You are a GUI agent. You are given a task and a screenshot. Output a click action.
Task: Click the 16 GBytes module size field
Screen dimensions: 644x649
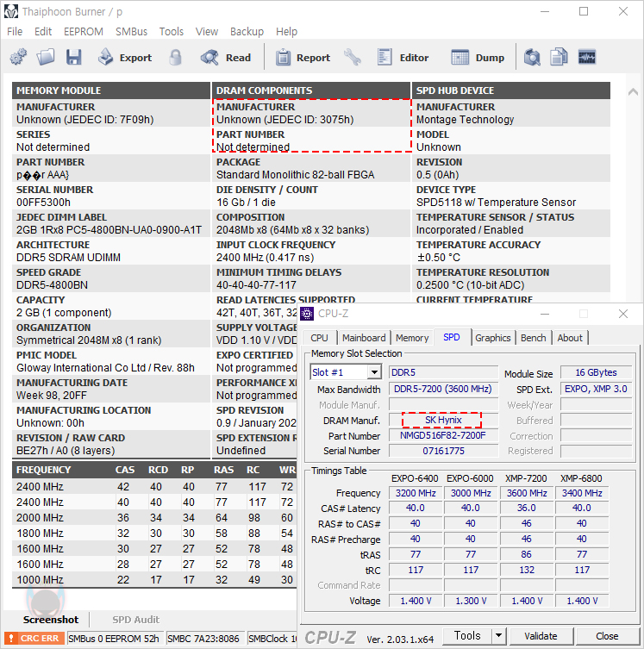[x=596, y=372]
